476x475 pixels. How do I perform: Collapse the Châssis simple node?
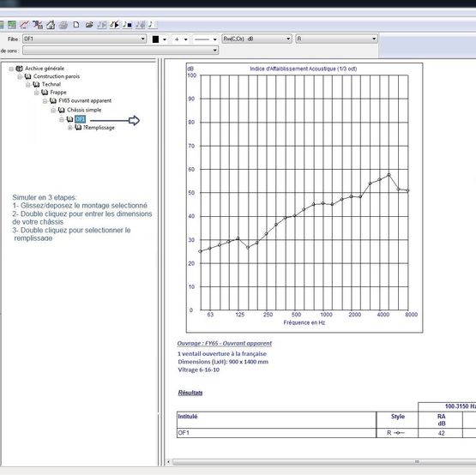pyautogui.click(x=53, y=110)
